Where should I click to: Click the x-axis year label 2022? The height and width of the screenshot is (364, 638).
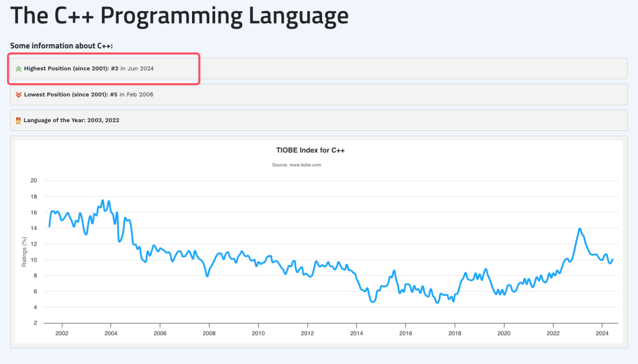[x=553, y=333]
